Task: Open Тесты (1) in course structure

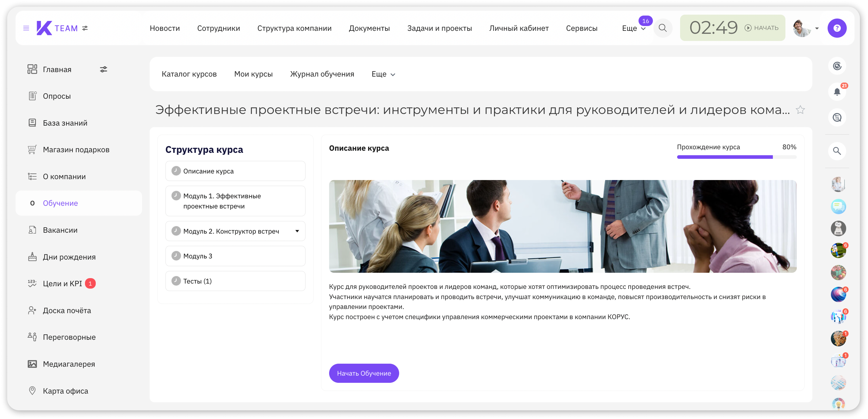Action: tap(235, 281)
